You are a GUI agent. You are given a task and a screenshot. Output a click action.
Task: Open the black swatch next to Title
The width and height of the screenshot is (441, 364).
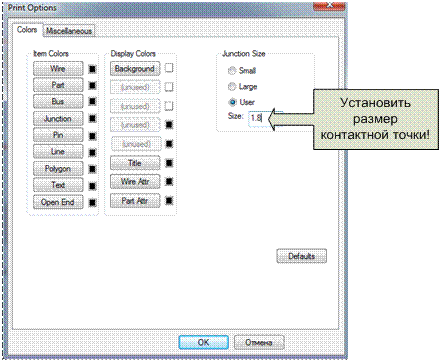tap(169, 163)
